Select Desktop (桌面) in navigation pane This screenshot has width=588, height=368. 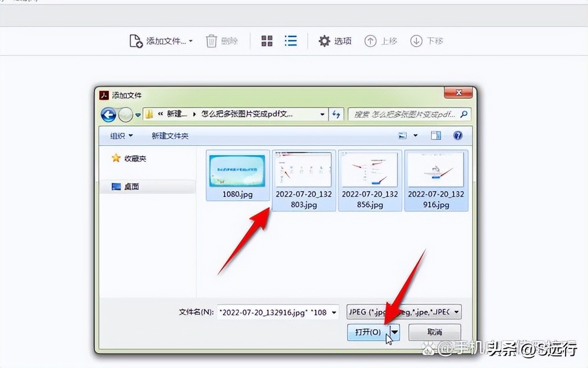(125, 186)
